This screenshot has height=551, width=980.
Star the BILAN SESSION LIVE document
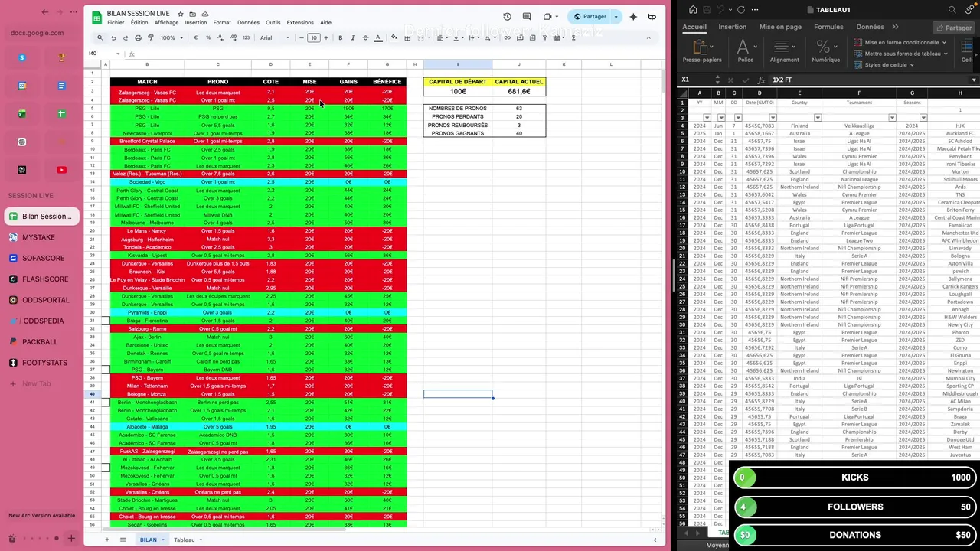(181, 14)
